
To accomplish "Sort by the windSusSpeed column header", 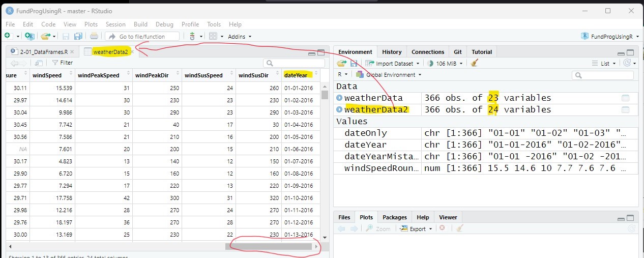I will [x=209, y=75].
